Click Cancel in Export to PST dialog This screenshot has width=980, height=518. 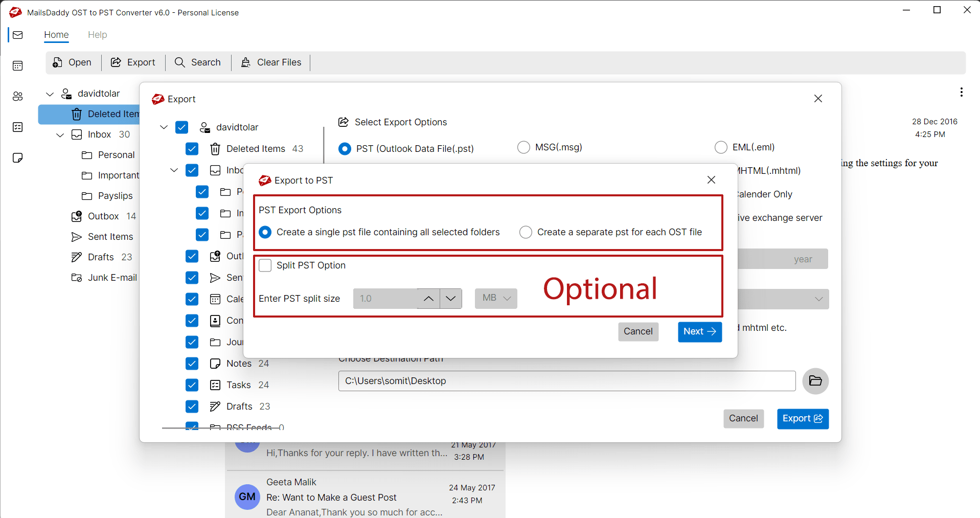point(638,332)
